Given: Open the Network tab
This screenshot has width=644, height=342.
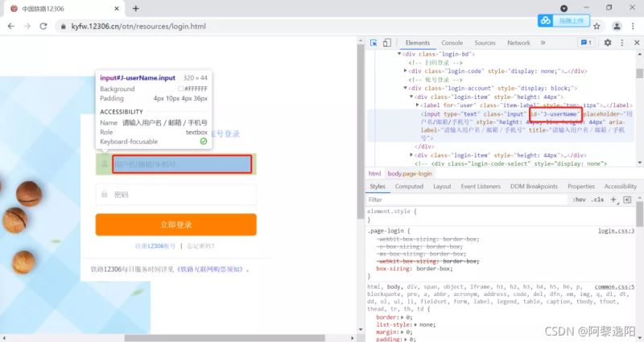Looking at the screenshot, I should [x=518, y=43].
